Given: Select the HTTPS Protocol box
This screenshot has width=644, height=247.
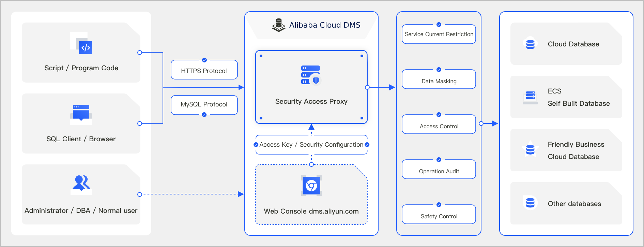Looking at the screenshot, I should [204, 70].
